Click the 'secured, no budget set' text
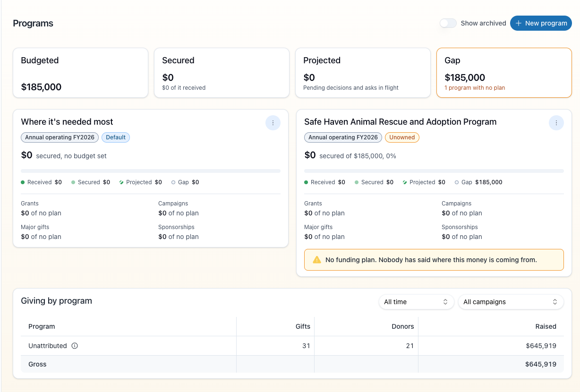 point(71,156)
